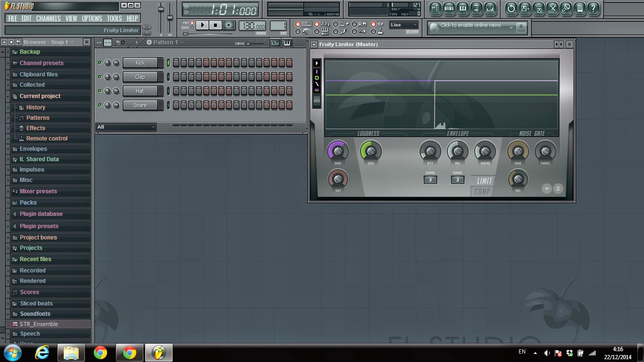Launch Internet Explorer from the taskbar
This screenshot has width=644, height=362.
(x=42, y=353)
